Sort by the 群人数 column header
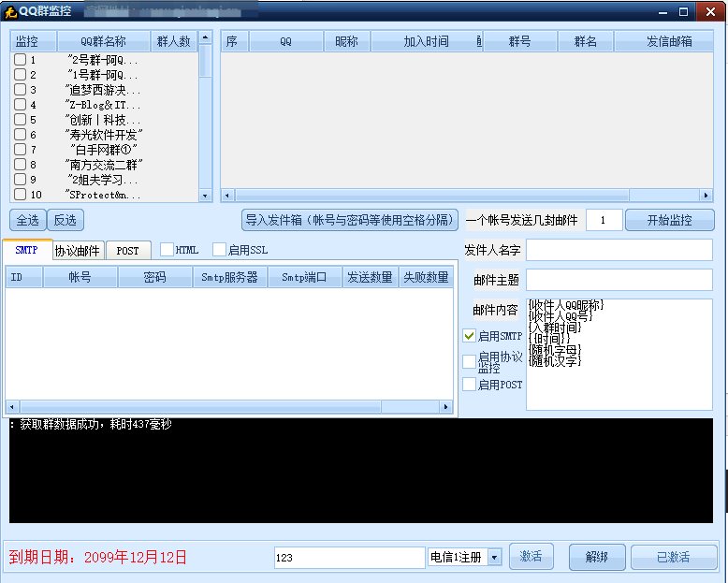Screen dimensions: 728x583 point(173,42)
